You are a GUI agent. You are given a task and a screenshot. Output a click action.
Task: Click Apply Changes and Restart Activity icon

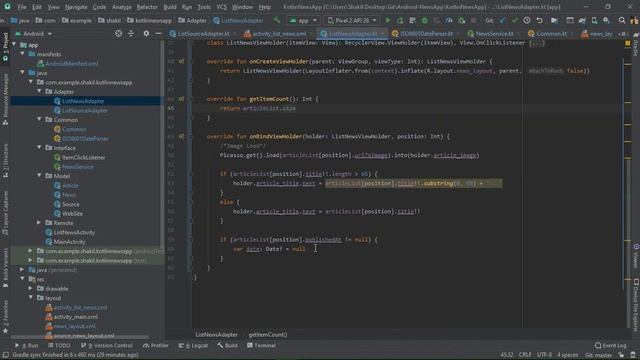400,20
